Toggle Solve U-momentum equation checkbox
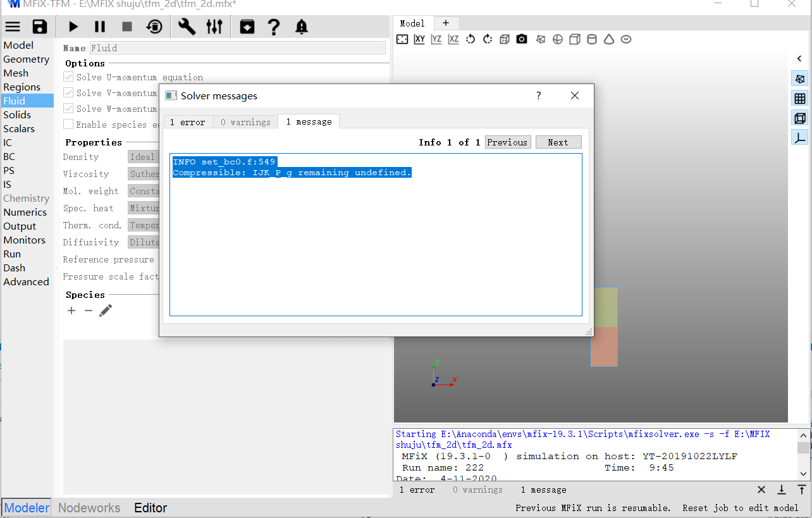Viewport: 812px width, 518px height. pyautogui.click(x=68, y=77)
